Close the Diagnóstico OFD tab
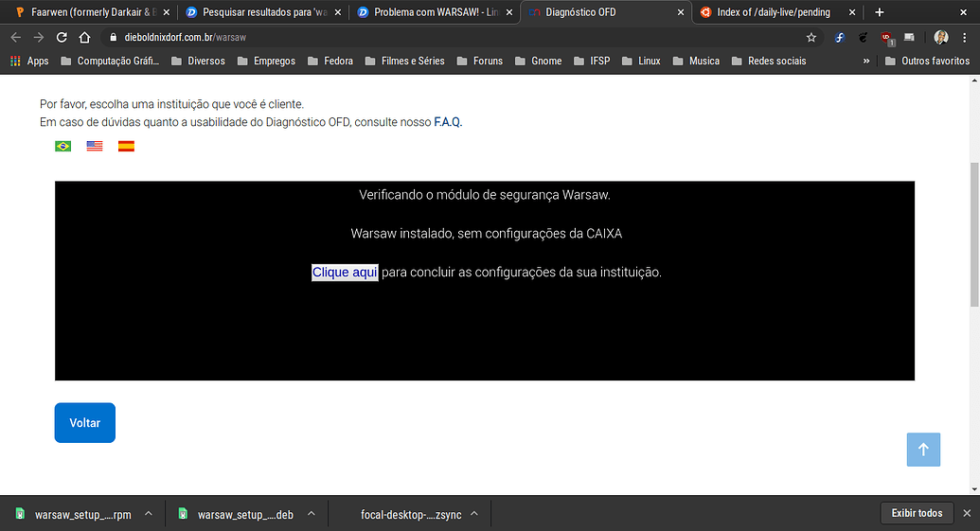Viewport: 980px width, 531px height. [681, 12]
